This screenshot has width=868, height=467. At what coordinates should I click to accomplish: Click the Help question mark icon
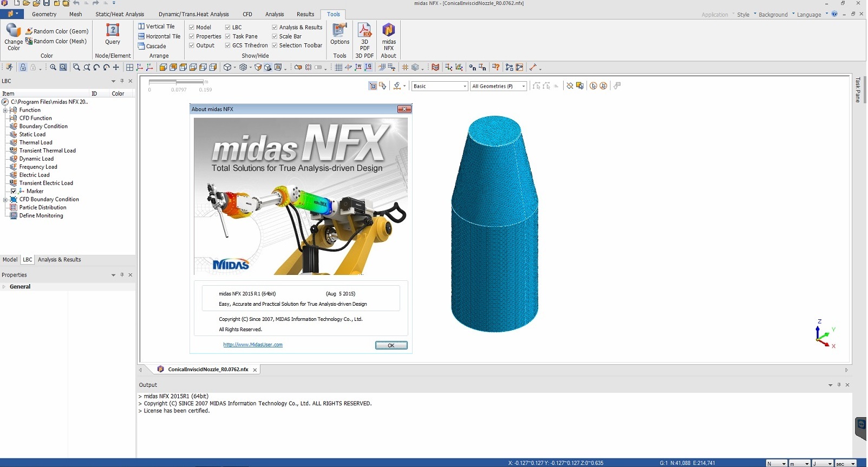[x=834, y=14]
